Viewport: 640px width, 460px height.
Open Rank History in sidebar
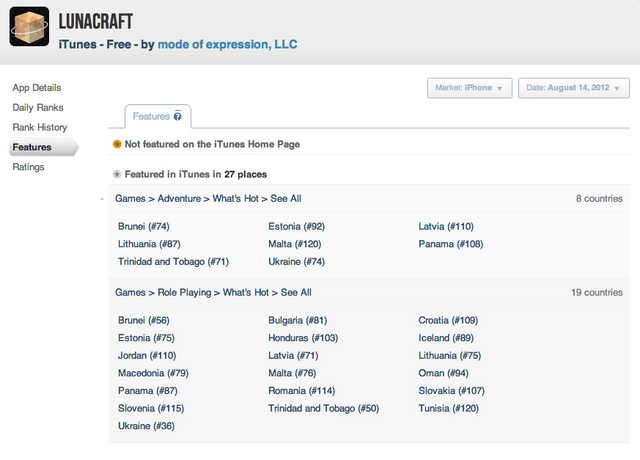(40, 127)
